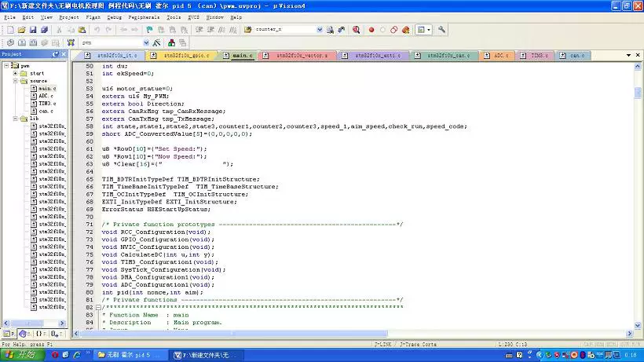Open the find text dropdown showing counter_x
Image resolution: width=644 pixels, height=362 pixels.
pos(320,30)
